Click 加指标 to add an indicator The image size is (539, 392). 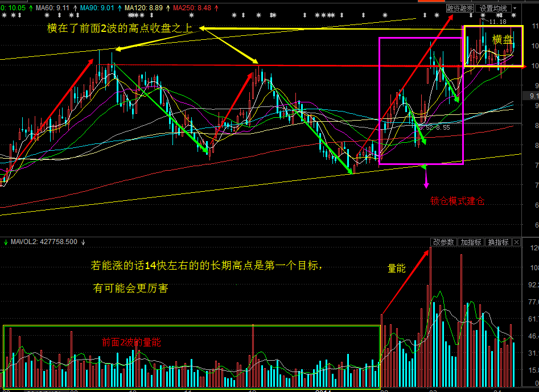[471, 242]
